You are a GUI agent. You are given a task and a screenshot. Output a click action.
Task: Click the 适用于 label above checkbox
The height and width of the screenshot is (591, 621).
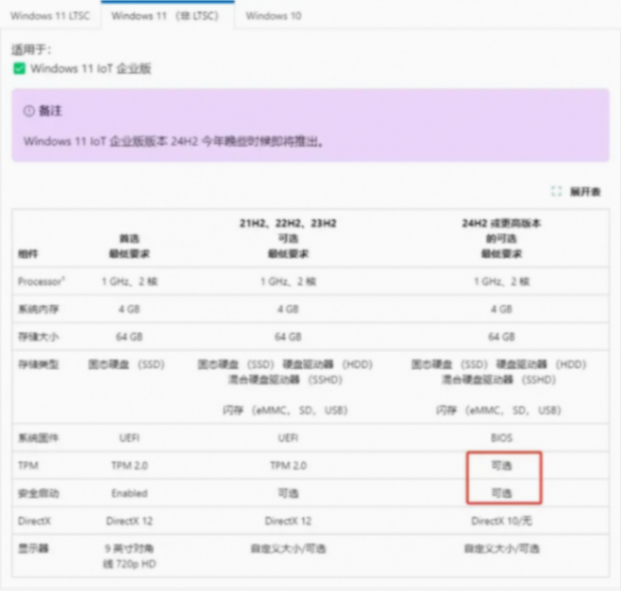coord(30,48)
